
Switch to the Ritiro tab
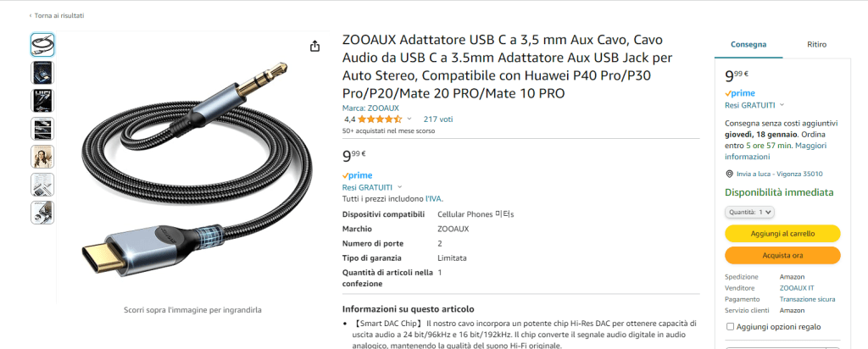point(816,45)
